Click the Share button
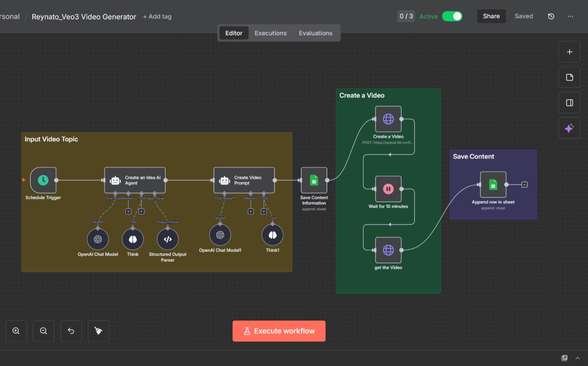 (x=491, y=16)
